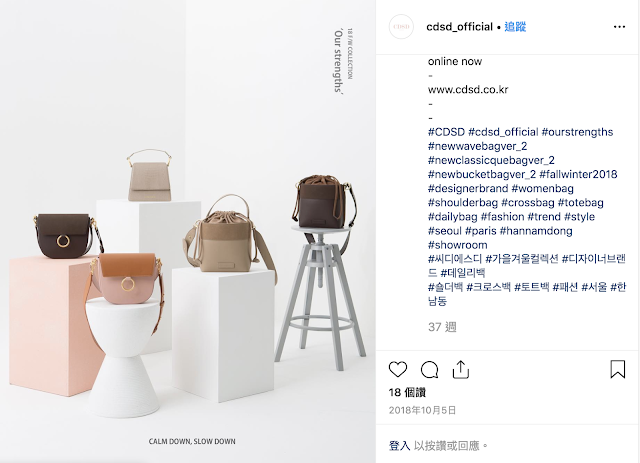Image resolution: width=640 pixels, height=463 pixels.
Task: Save the post with the bookmark icon
Action: 618,369
